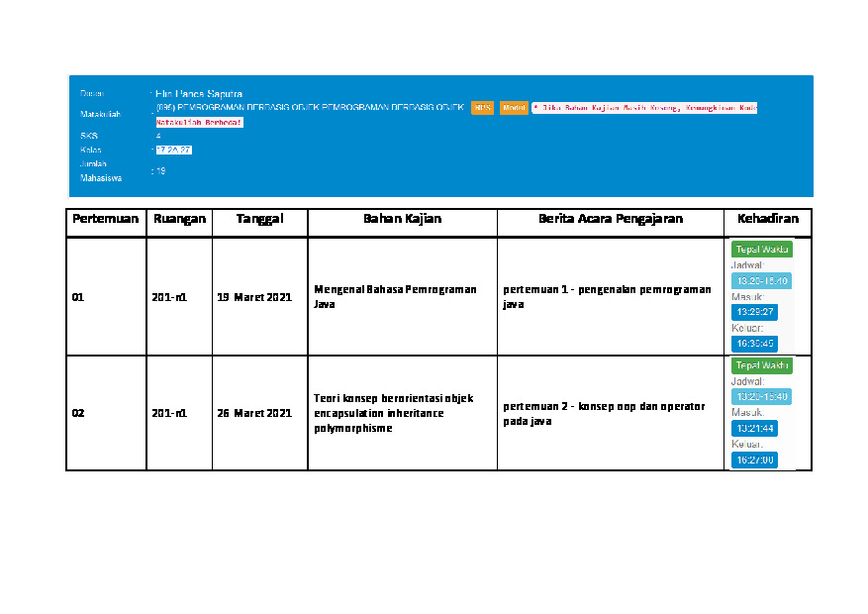
Task: Click pertemuan 2 - konsep oop text
Action: pos(604,414)
